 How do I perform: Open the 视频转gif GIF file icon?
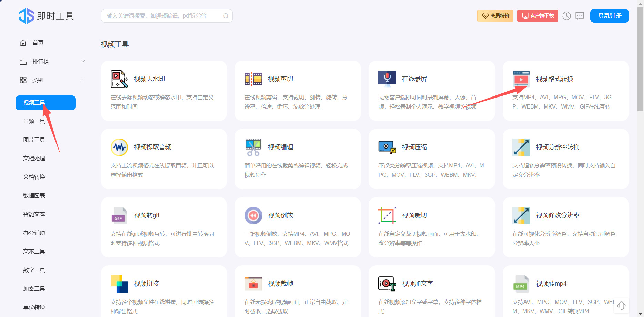click(x=119, y=215)
